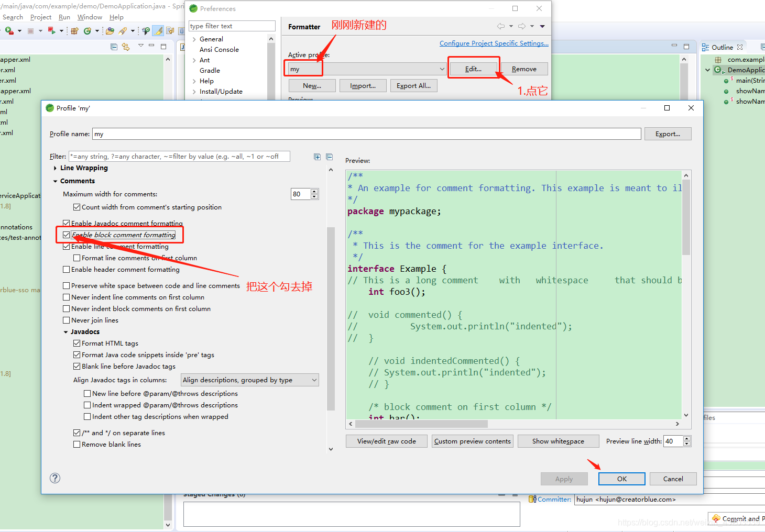Click the Open Type folder toolbar icon
Viewport: 765px width, 532px height.
click(110, 31)
